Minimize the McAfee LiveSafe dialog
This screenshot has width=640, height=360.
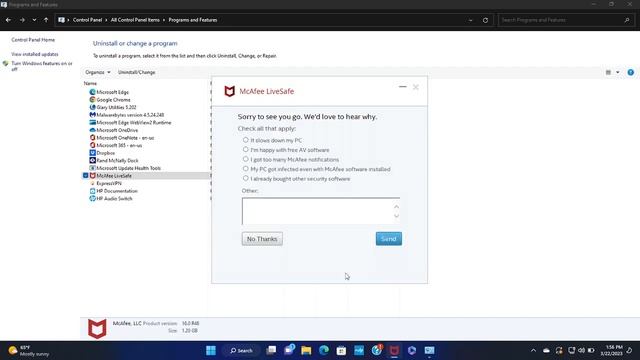pyautogui.click(x=402, y=87)
